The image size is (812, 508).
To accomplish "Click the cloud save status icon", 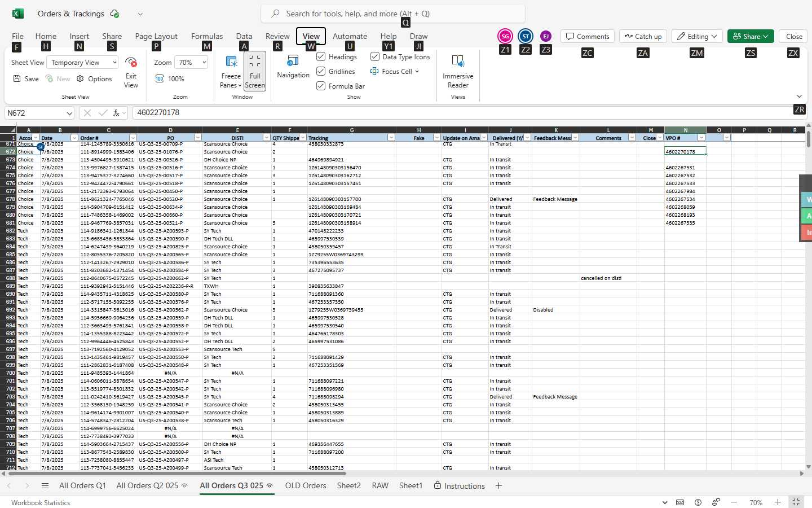I will click(x=114, y=14).
